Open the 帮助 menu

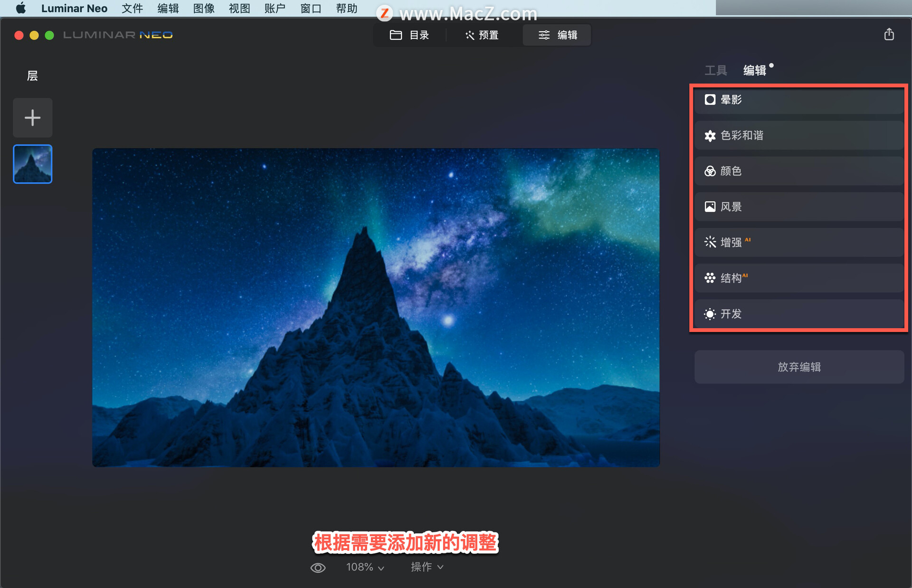point(347,8)
